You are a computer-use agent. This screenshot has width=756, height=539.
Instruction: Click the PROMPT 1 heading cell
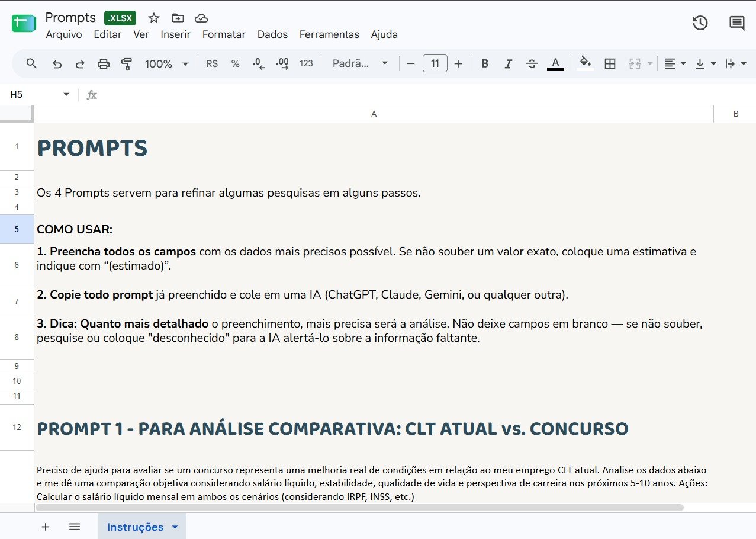(x=374, y=428)
